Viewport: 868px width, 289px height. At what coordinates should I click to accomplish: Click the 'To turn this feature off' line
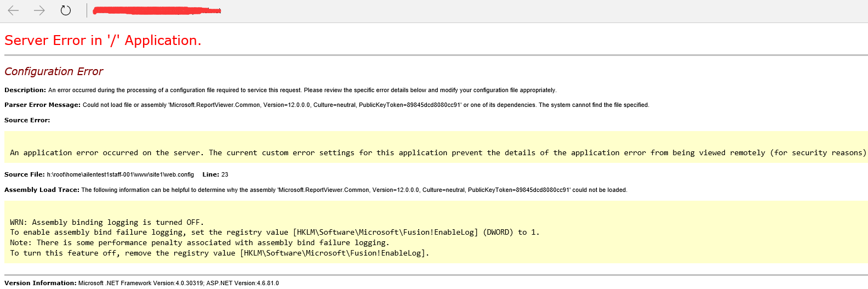(x=219, y=253)
